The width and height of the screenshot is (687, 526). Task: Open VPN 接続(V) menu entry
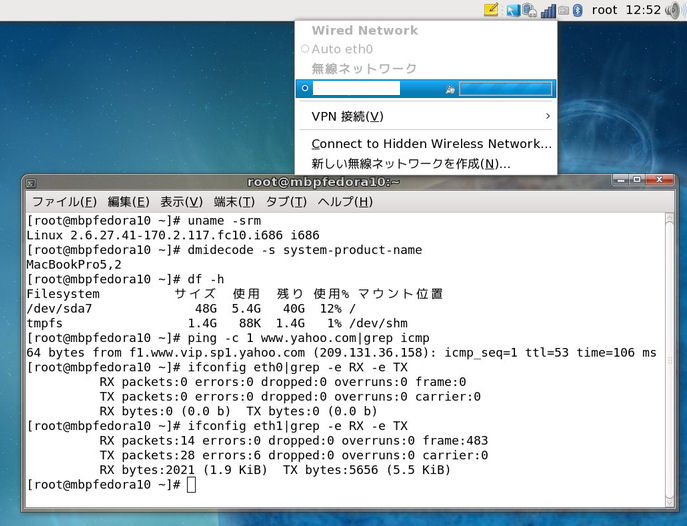click(425, 116)
